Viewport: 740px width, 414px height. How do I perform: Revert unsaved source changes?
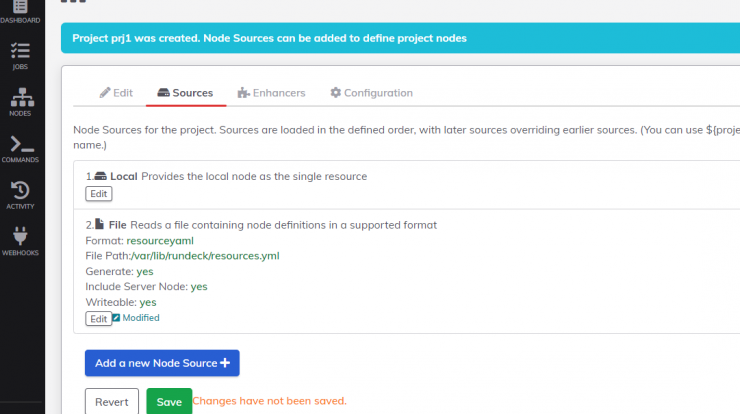(112, 402)
